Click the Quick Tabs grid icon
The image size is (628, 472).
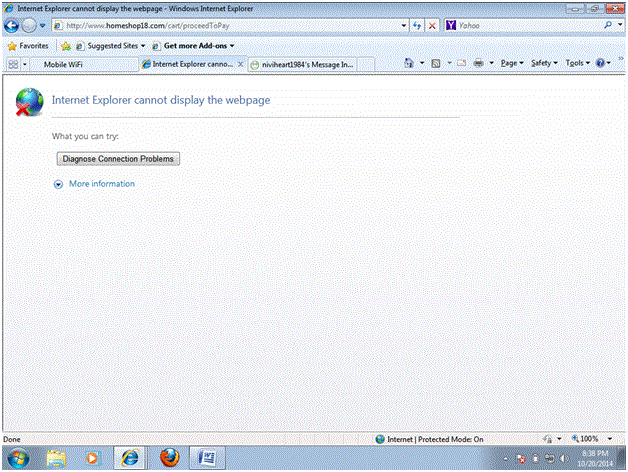tap(13, 63)
